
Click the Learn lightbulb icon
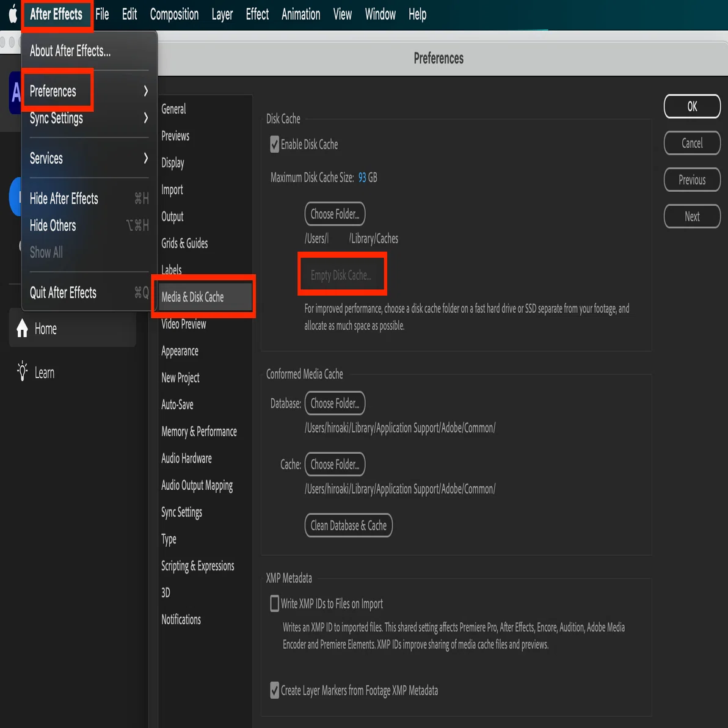[22, 371]
